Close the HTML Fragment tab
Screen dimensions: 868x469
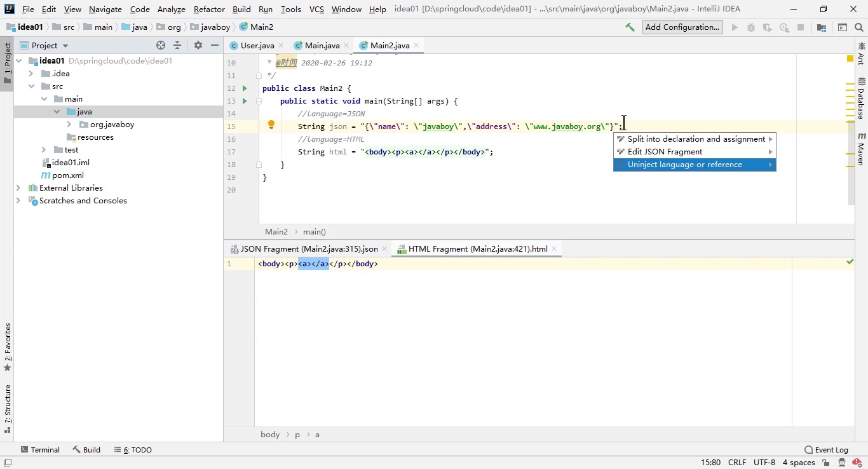(554, 249)
